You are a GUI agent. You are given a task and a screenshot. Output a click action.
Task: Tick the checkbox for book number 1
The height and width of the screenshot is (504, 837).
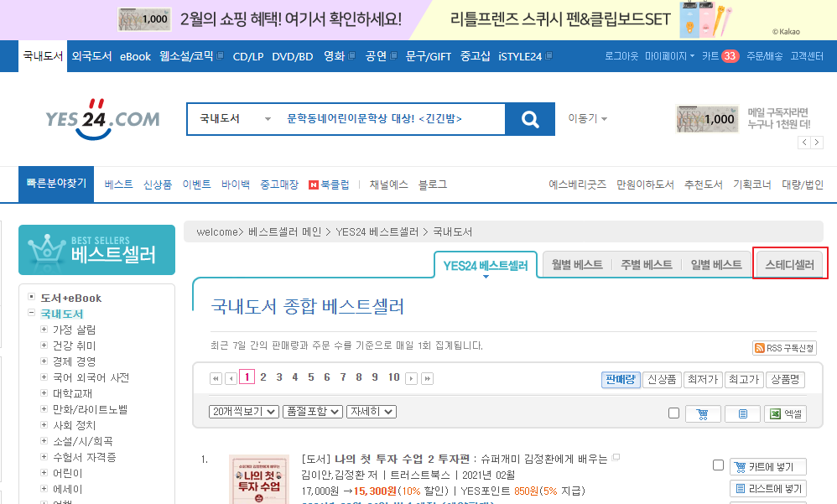[718, 465]
